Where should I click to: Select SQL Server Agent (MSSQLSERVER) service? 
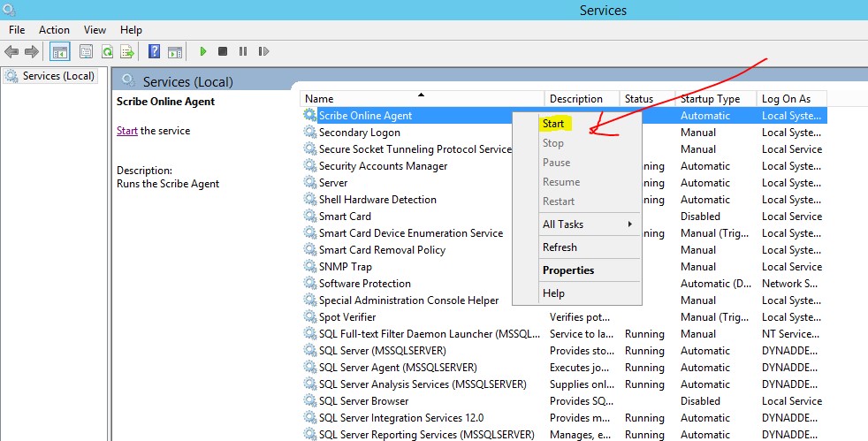click(x=398, y=367)
